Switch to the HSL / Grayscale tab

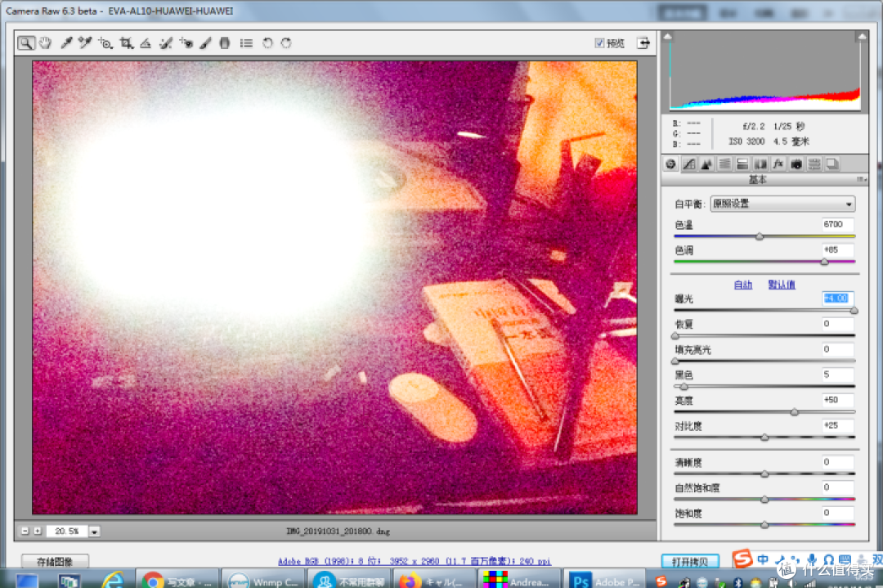tap(724, 164)
